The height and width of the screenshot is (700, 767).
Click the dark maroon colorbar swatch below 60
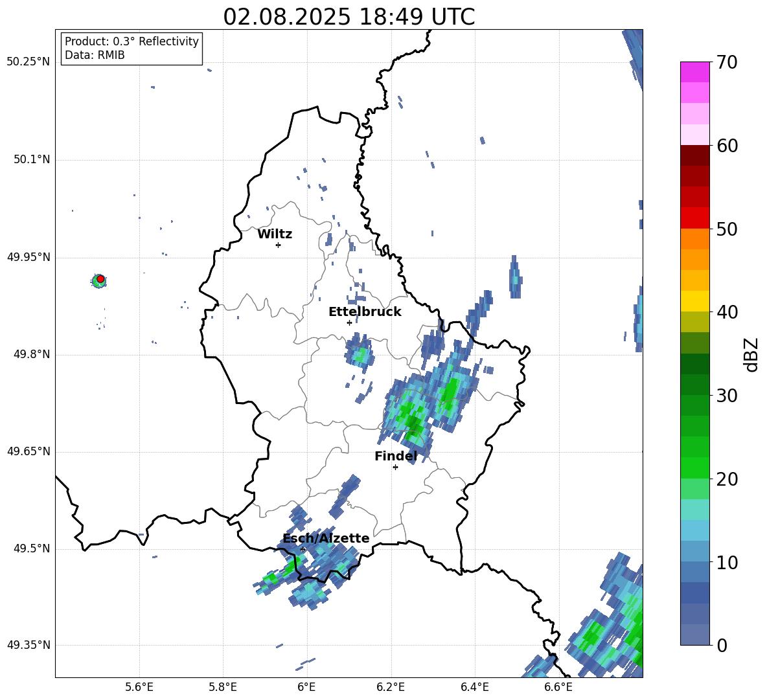(694, 155)
